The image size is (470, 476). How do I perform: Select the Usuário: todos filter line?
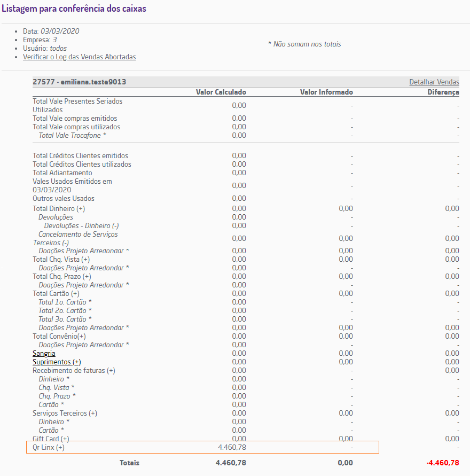(45, 48)
